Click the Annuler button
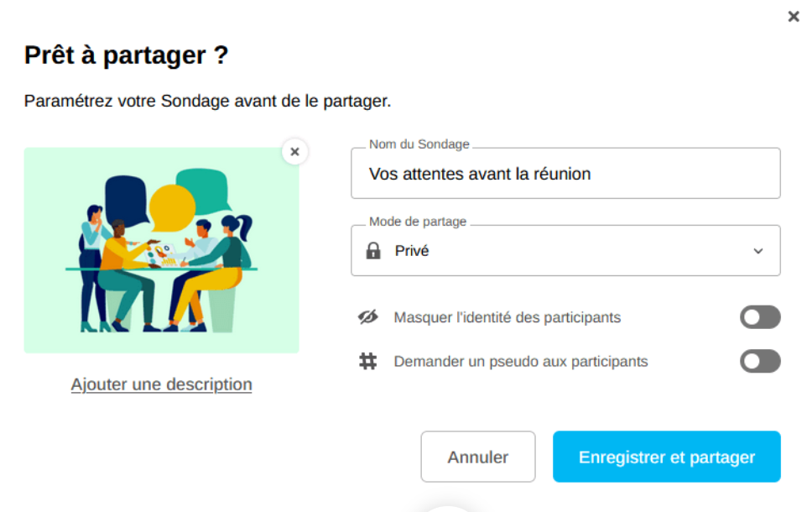This screenshot has height=512, width=812. coord(478,457)
